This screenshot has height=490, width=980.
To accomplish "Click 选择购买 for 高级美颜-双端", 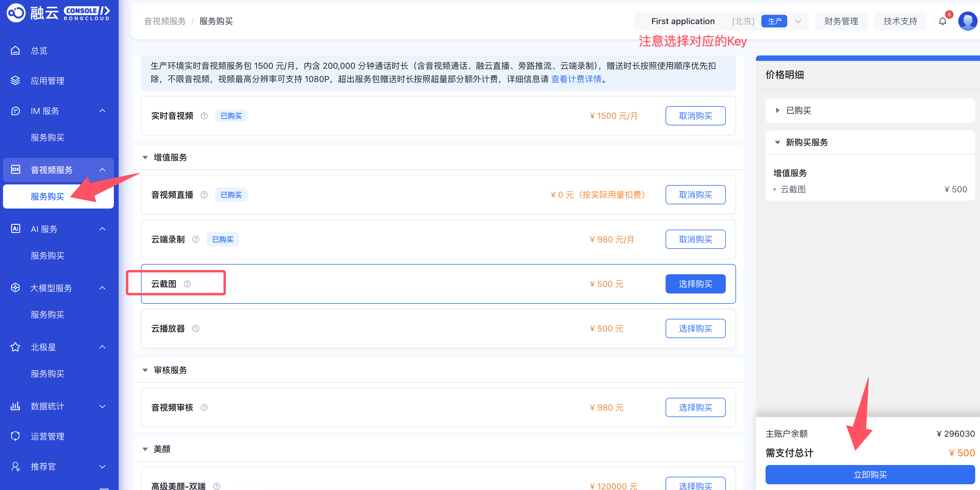I will [x=695, y=484].
